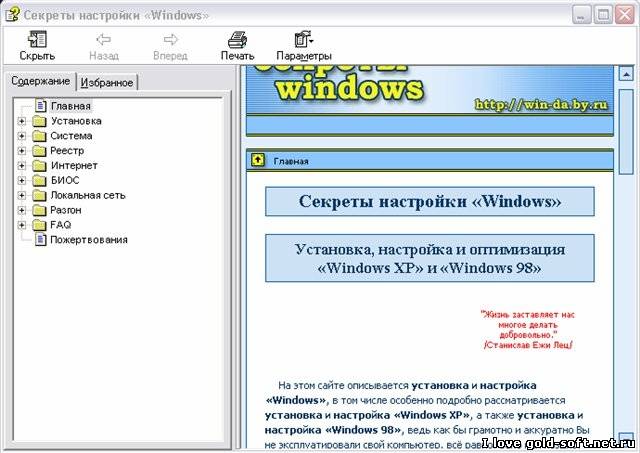The image size is (640, 453).
Task: Open the http://win-da.by.ru banner link
Action: coord(541,105)
